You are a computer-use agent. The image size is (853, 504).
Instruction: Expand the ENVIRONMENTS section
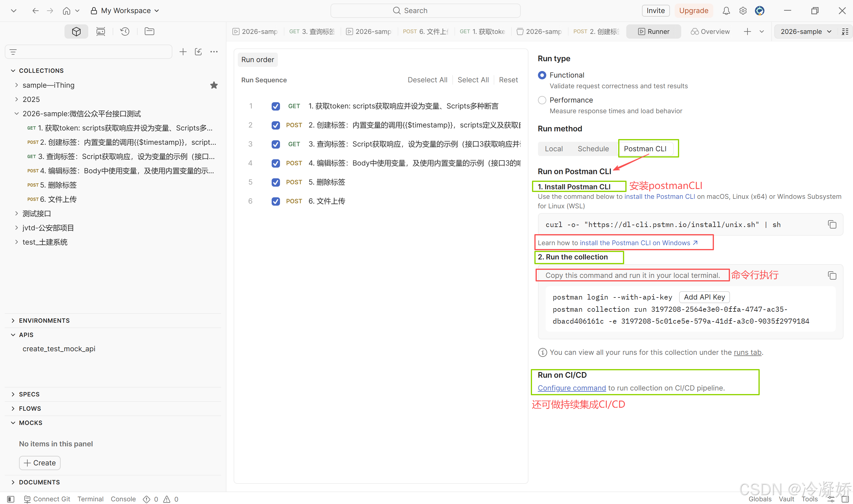pyautogui.click(x=13, y=321)
